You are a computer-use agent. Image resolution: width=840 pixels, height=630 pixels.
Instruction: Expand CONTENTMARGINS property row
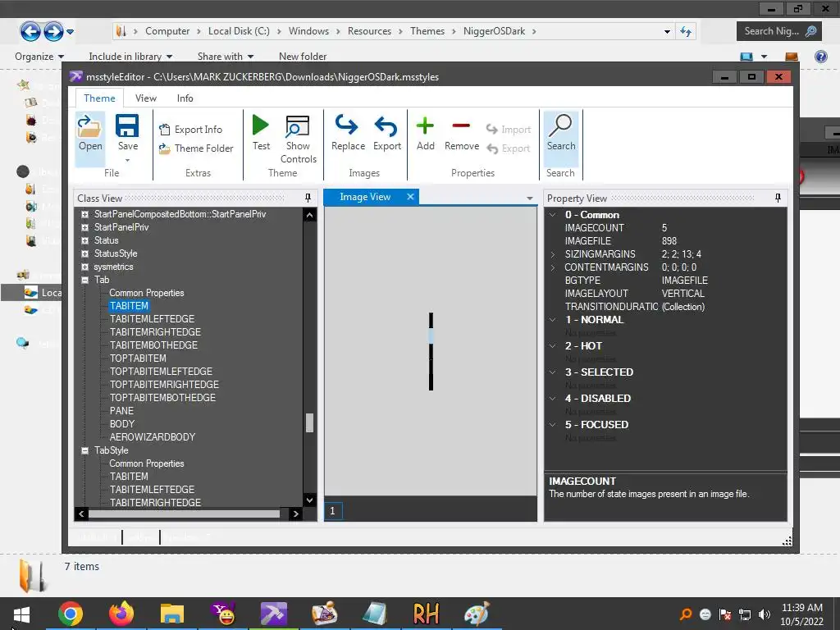coord(553,267)
